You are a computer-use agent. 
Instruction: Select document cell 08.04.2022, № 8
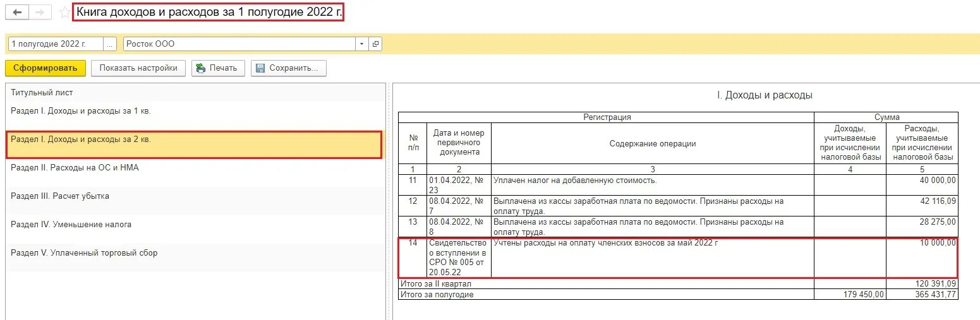point(459,227)
